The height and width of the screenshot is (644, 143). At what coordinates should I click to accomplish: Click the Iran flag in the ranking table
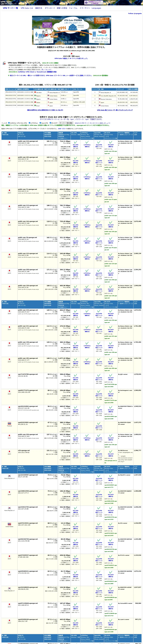100,96
